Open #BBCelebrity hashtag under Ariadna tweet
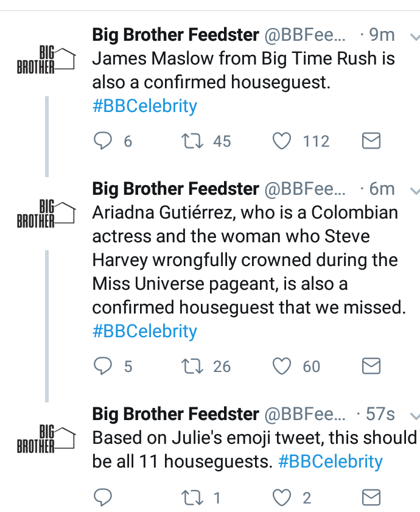 point(145,331)
